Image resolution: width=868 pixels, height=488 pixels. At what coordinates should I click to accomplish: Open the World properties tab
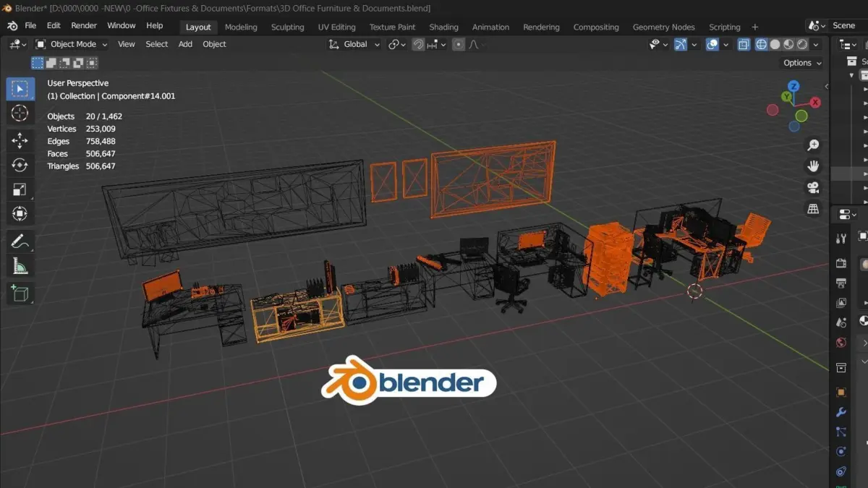coord(841,343)
